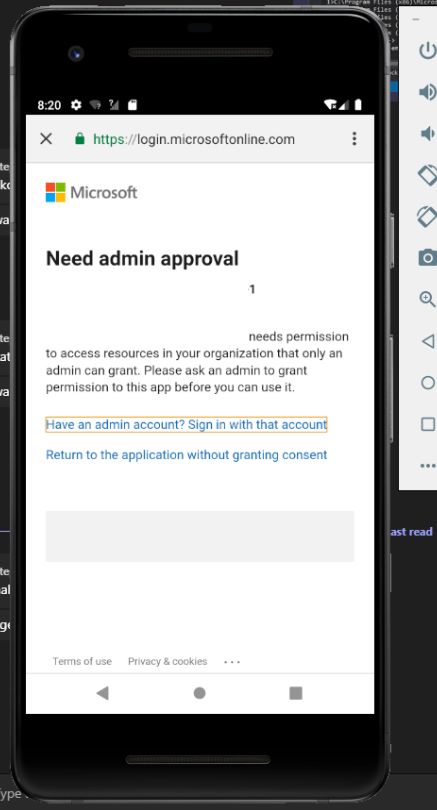Image resolution: width=437 pixels, height=810 pixels.
Task: Click the emulator rotate left button
Action: 428,175
